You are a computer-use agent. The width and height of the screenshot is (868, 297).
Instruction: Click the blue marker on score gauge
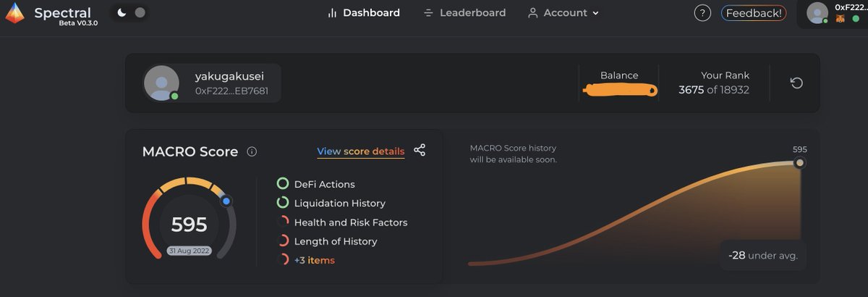226,201
